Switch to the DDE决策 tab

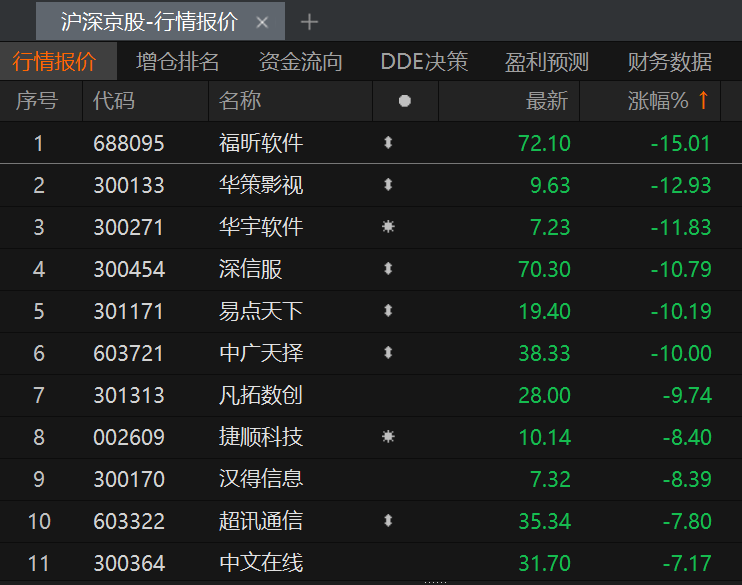pos(424,62)
